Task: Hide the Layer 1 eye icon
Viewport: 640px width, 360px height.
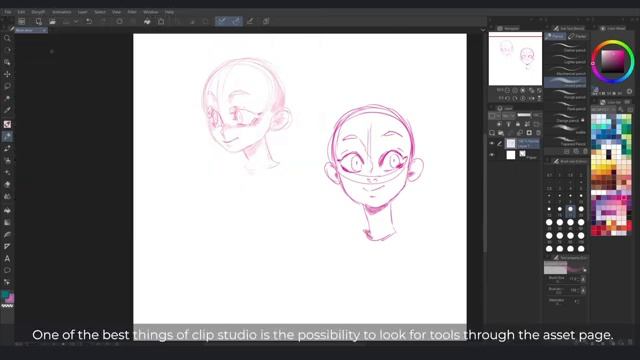Action: [x=492, y=143]
